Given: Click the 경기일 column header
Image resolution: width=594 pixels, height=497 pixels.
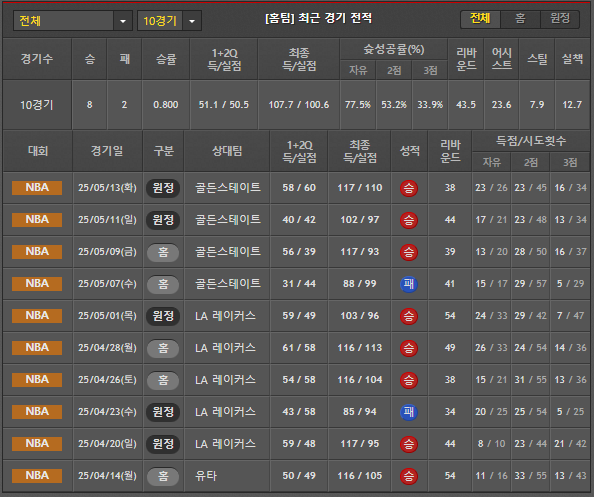Looking at the screenshot, I should [x=107, y=151].
